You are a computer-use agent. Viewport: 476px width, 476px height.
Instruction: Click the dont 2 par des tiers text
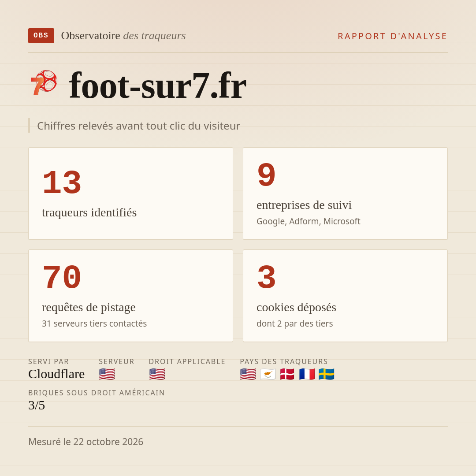tap(295, 324)
